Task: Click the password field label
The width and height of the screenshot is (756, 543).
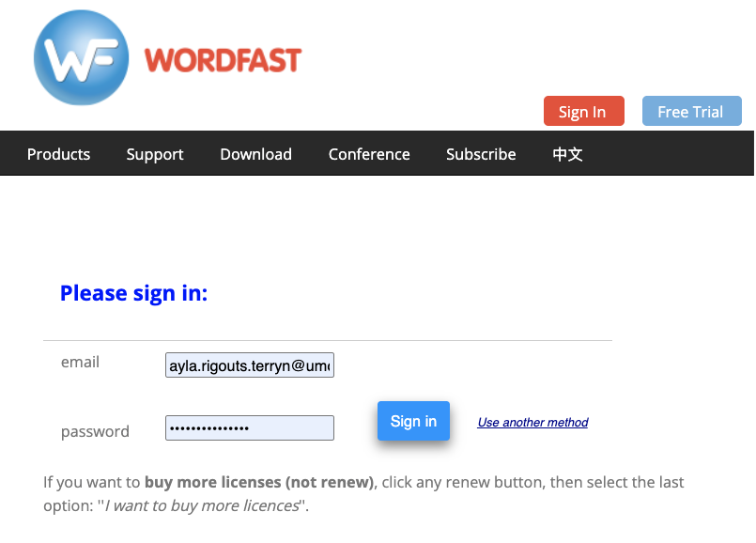Action: click(x=95, y=431)
